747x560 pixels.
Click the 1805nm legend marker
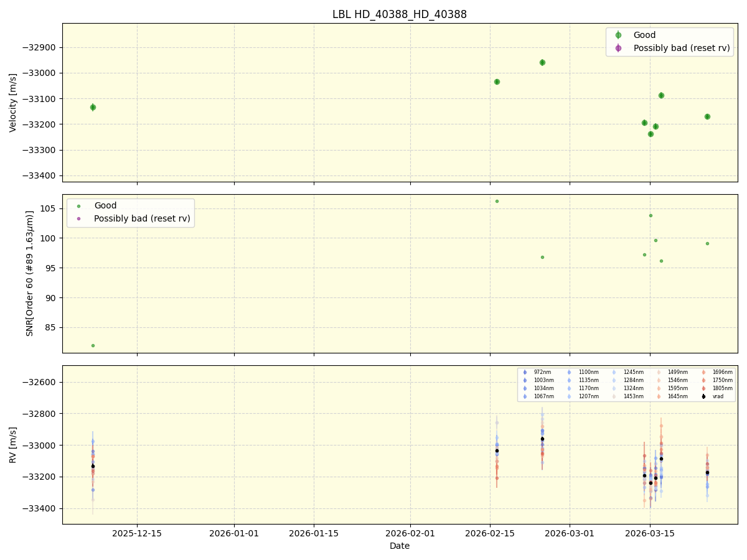(703, 388)
